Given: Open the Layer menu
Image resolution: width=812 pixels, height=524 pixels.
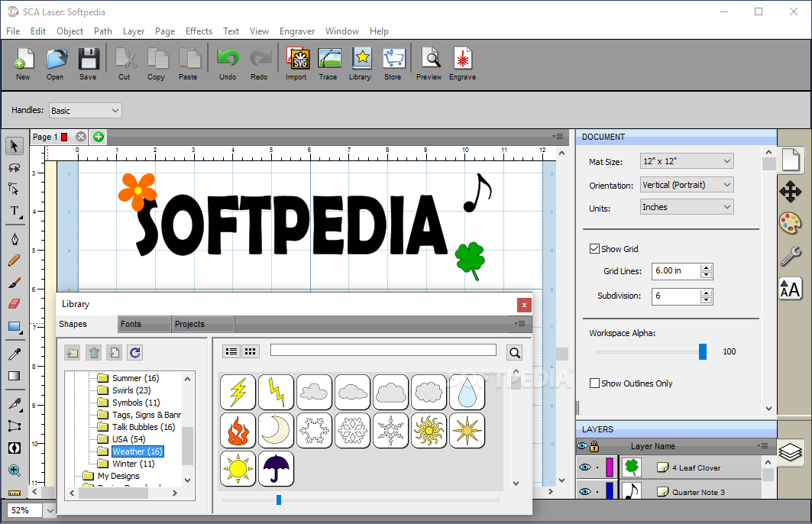Looking at the screenshot, I should 134,31.
